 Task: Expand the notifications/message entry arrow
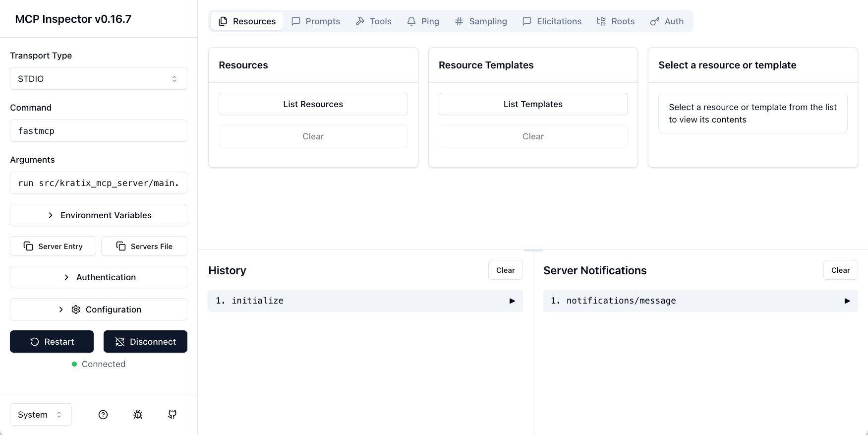[x=847, y=301]
